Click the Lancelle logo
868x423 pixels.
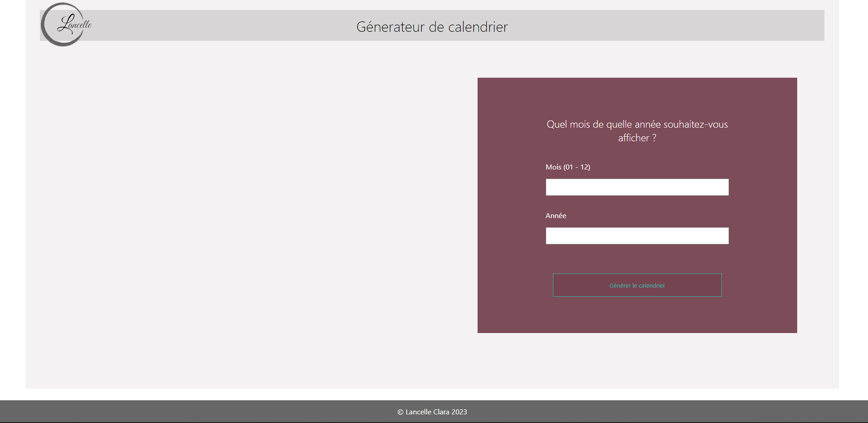click(x=66, y=25)
